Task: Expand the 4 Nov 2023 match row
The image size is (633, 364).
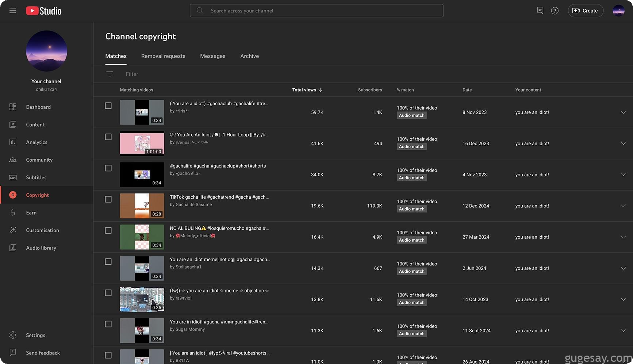Action: click(624, 175)
